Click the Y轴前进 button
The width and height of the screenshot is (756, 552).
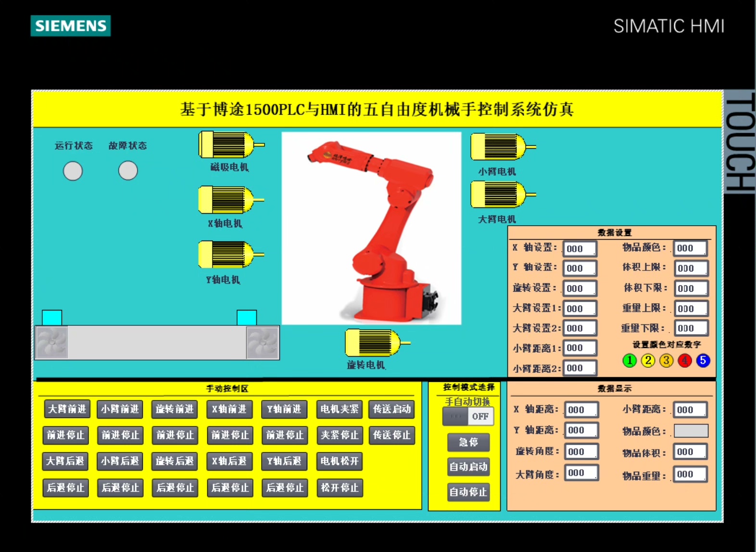tap(284, 409)
